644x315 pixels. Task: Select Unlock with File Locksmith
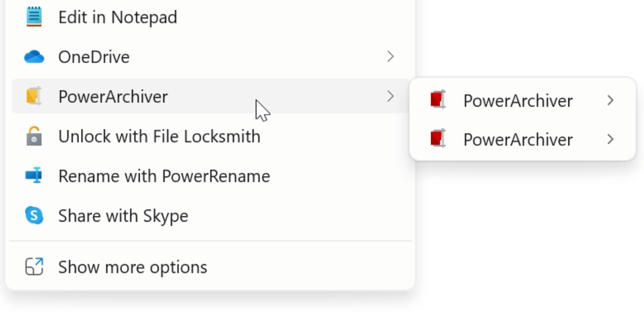pyautogui.click(x=210, y=136)
